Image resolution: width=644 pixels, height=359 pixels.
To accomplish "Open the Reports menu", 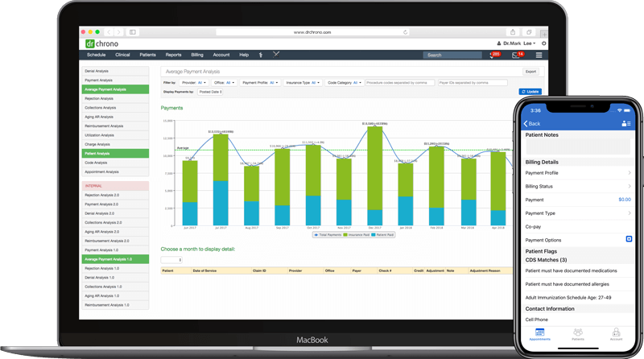I will (173, 55).
